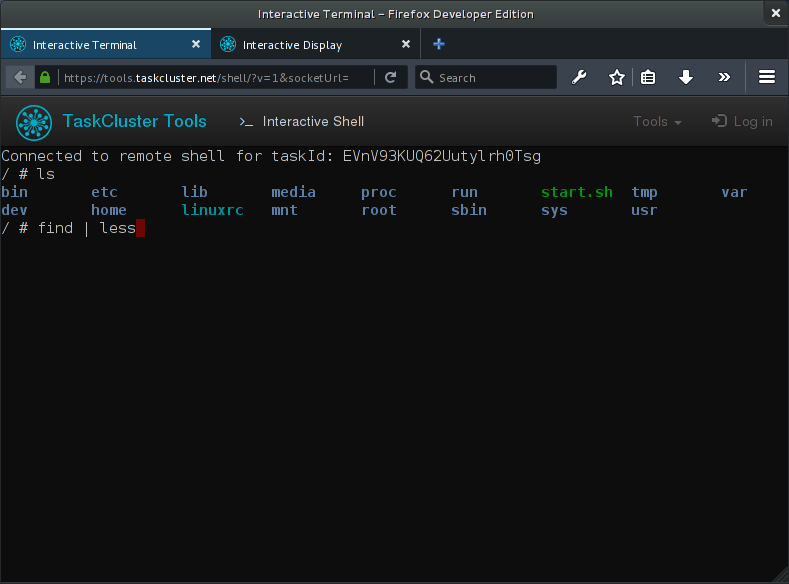Click the 'home' directory name
The width and height of the screenshot is (789, 584).
pyautogui.click(x=109, y=210)
